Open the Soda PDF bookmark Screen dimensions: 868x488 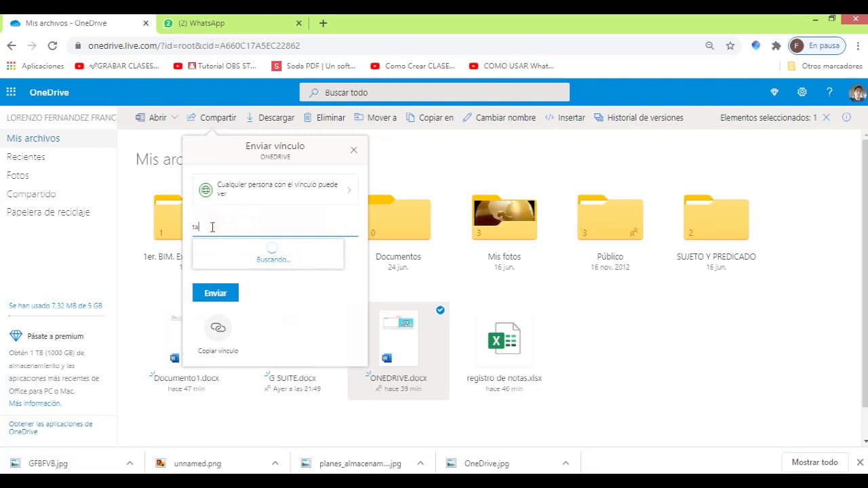pos(314,66)
